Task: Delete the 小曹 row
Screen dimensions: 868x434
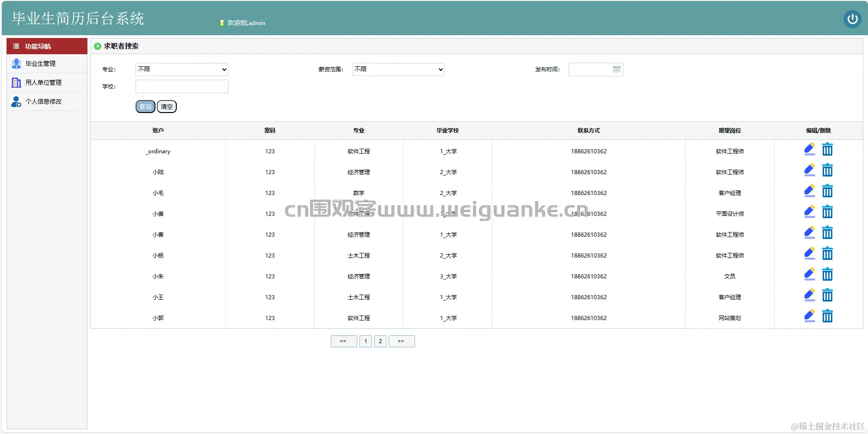Action: coord(827,233)
